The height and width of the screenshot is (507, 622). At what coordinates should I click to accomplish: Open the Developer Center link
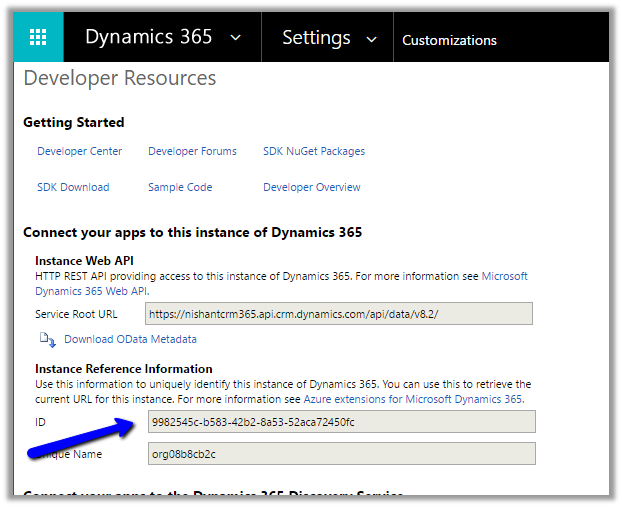click(80, 152)
